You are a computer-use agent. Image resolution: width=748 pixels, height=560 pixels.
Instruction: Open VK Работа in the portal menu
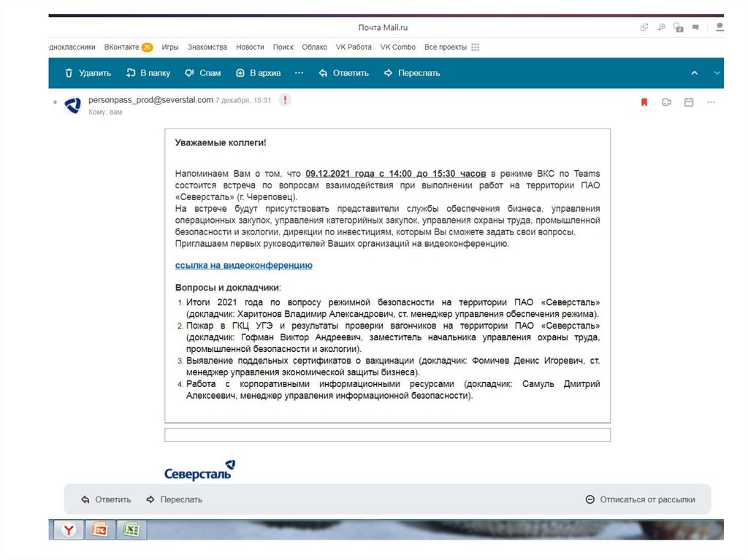click(354, 47)
